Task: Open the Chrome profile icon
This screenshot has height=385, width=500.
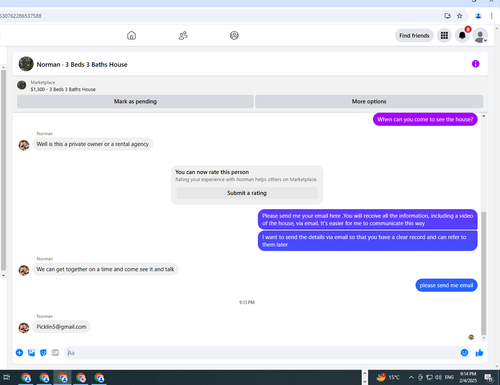Action: coord(478,16)
